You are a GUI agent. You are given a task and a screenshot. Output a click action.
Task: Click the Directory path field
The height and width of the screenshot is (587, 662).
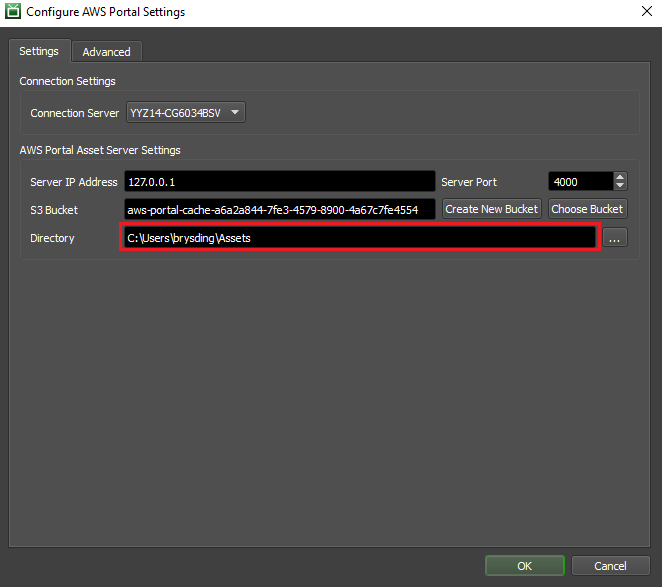(360, 238)
